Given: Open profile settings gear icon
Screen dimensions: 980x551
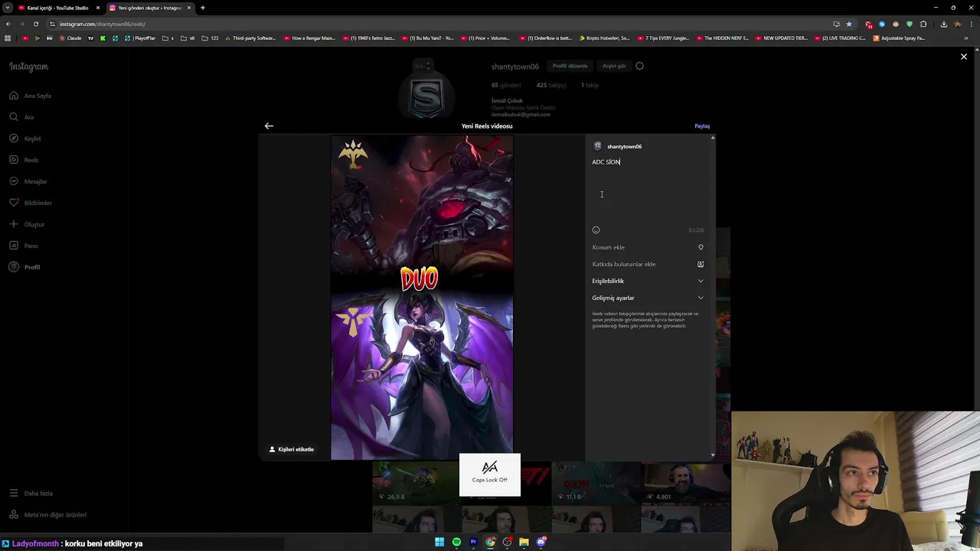Looking at the screenshot, I should pyautogui.click(x=640, y=66).
